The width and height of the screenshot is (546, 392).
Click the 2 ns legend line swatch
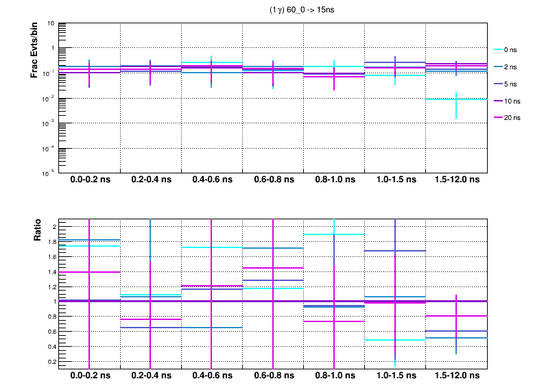(499, 67)
